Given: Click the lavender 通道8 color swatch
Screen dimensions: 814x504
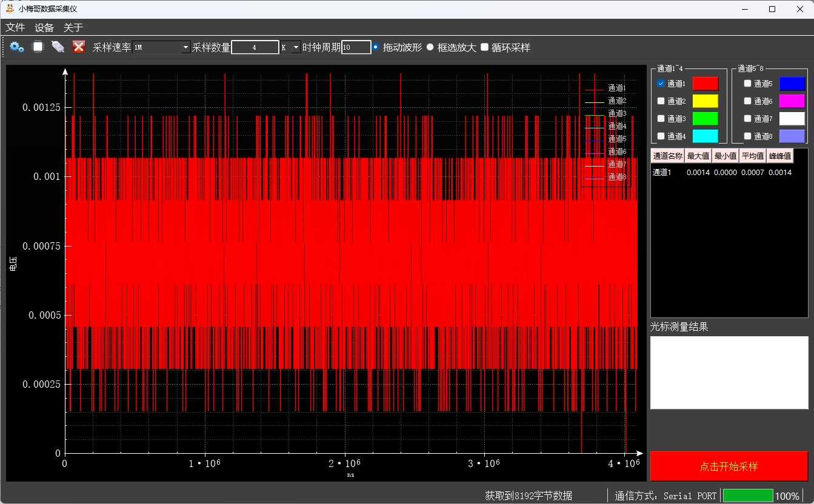Looking at the screenshot, I should point(792,136).
